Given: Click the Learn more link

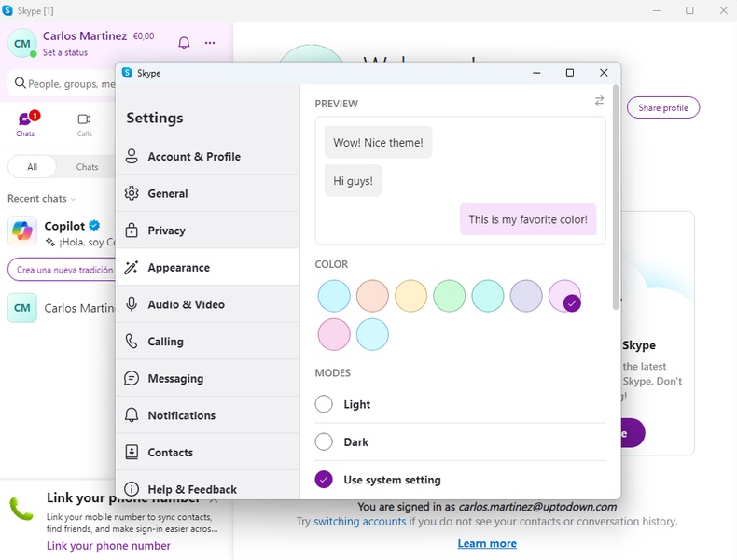Looking at the screenshot, I should 487,543.
